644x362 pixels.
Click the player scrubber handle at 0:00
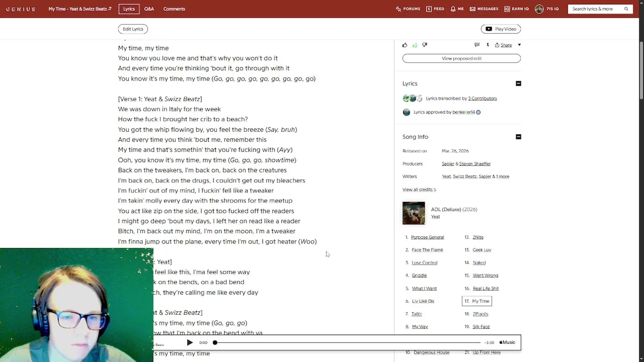(215, 342)
